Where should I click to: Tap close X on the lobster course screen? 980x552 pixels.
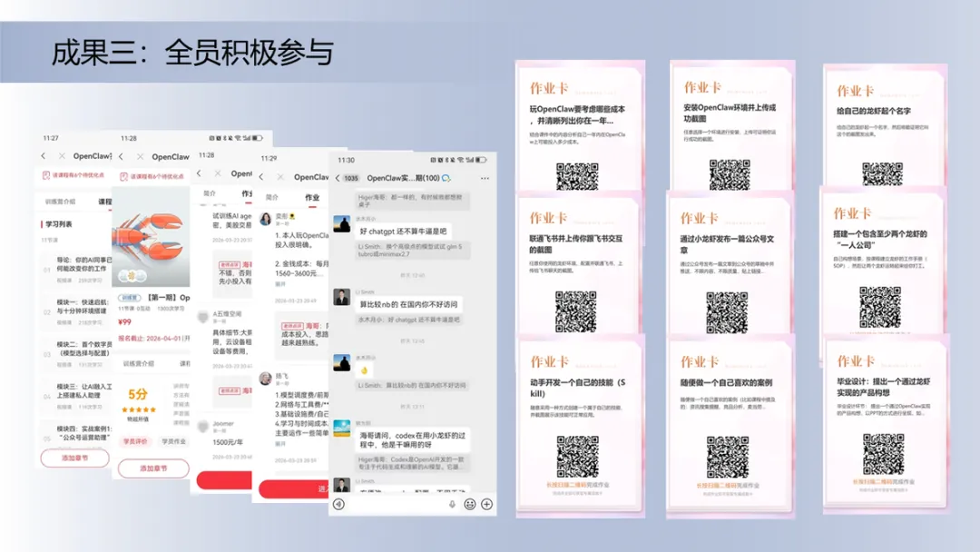tap(140, 157)
